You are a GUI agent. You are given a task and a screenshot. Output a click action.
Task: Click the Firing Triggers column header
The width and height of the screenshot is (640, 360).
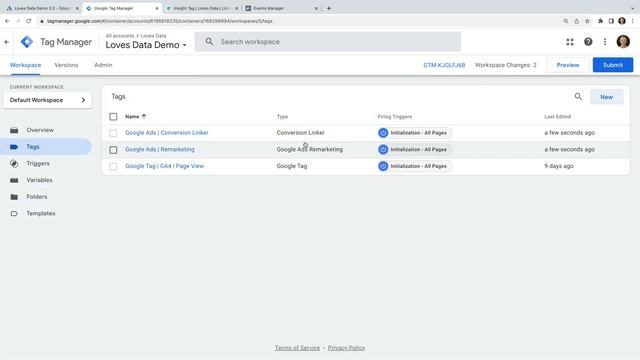coord(395,117)
